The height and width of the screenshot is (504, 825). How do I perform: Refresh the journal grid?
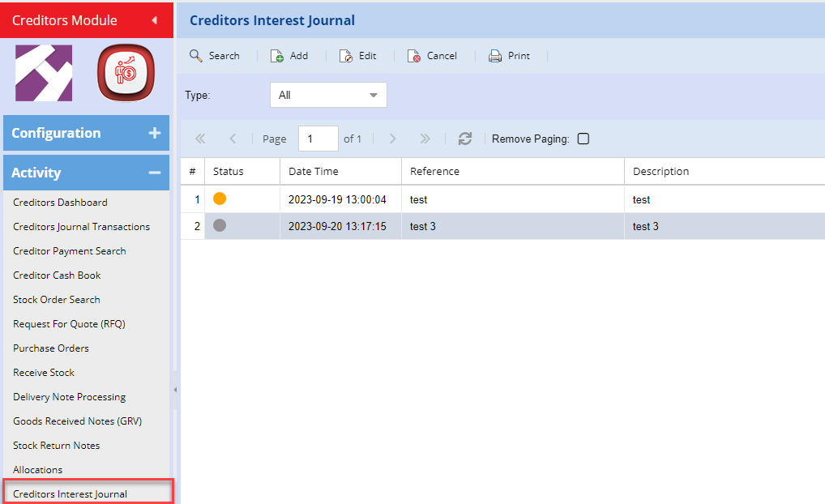[465, 139]
